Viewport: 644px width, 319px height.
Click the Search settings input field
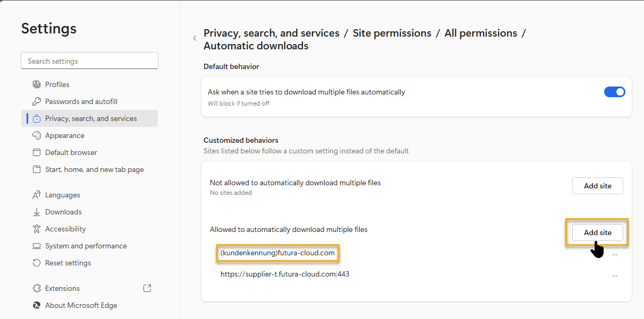point(89,61)
